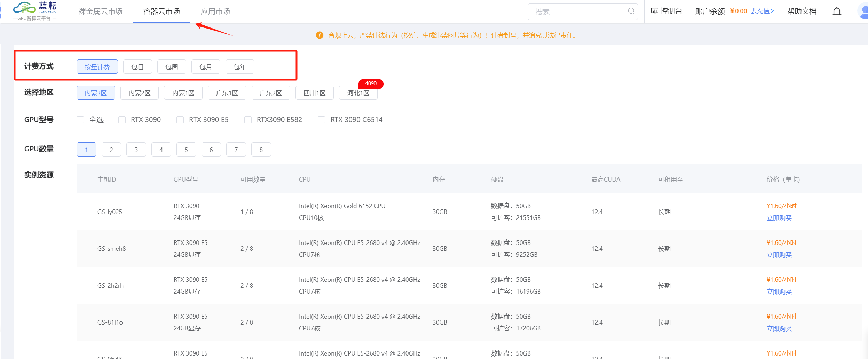Set GPU quantity to 6
Image resolution: width=868 pixels, height=359 pixels.
click(x=211, y=150)
